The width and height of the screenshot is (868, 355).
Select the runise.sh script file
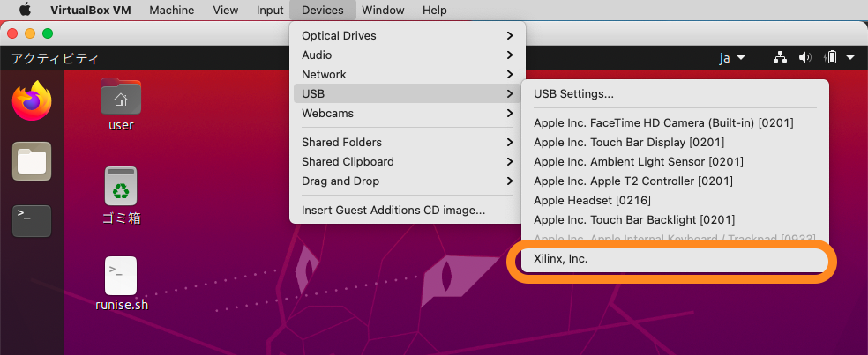[x=121, y=283]
